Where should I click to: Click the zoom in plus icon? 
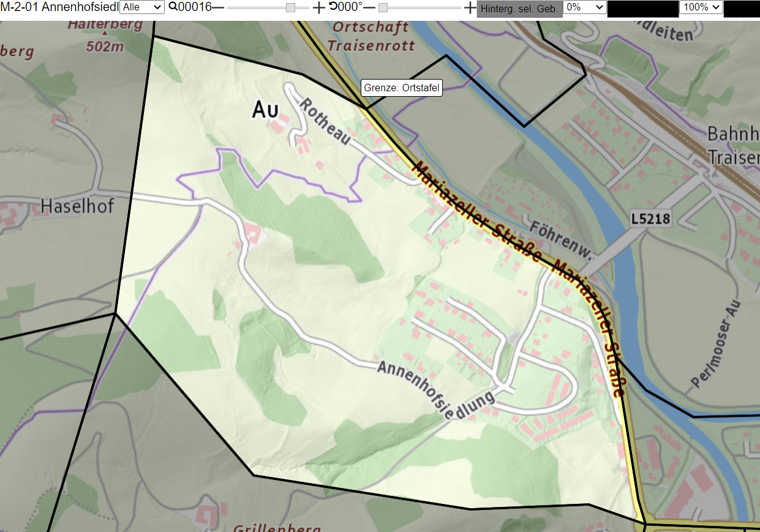coord(319,7)
